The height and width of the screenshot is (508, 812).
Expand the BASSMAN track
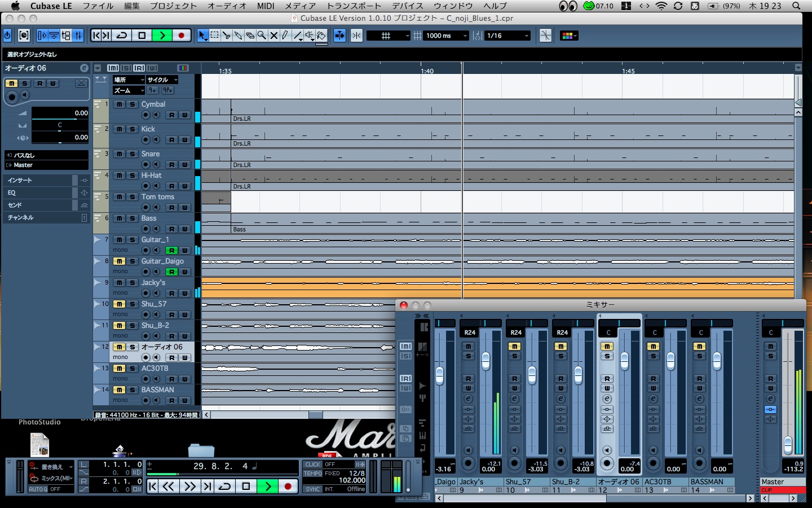click(x=98, y=390)
